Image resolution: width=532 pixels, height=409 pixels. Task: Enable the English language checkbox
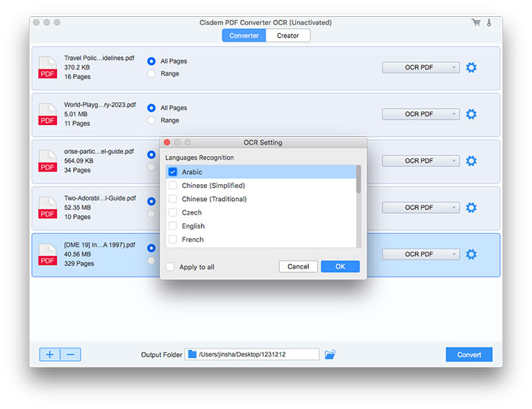tap(172, 226)
